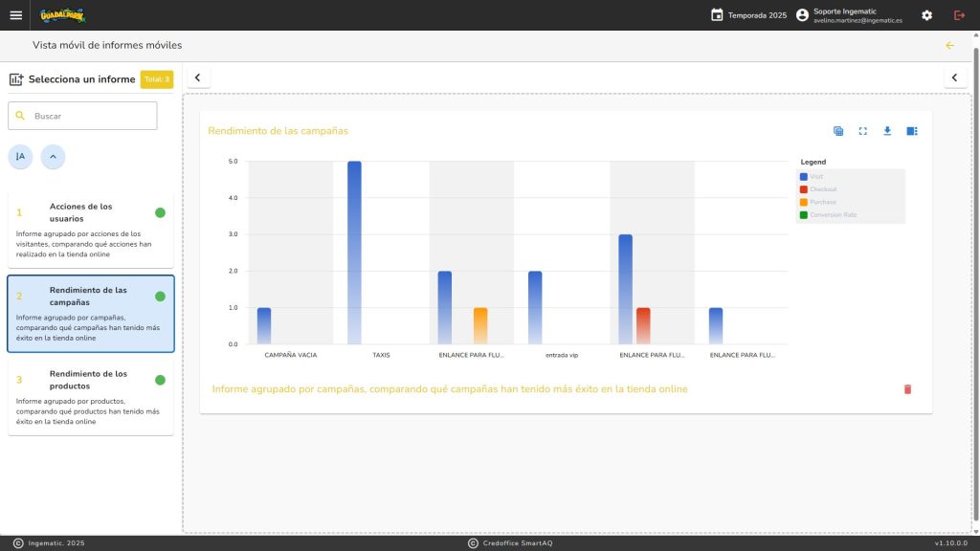The image size is (980, 551).
Task: Click the upward chevron sort-direction button
Action: 53,156
